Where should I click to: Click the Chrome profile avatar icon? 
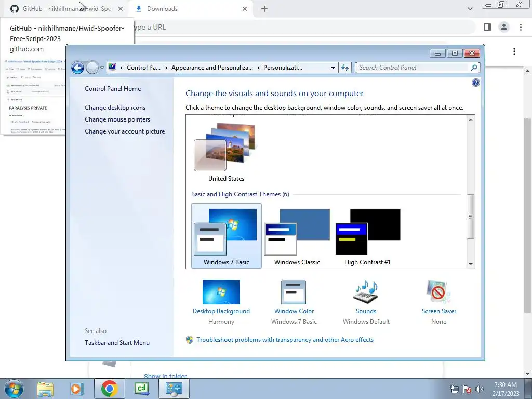[504, 27]
